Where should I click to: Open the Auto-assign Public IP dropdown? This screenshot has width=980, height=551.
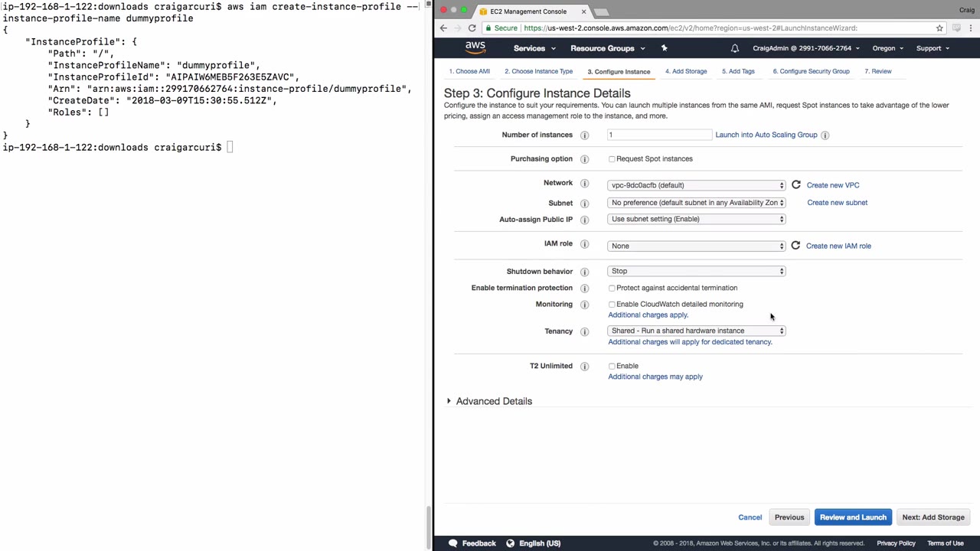point(697,219)
